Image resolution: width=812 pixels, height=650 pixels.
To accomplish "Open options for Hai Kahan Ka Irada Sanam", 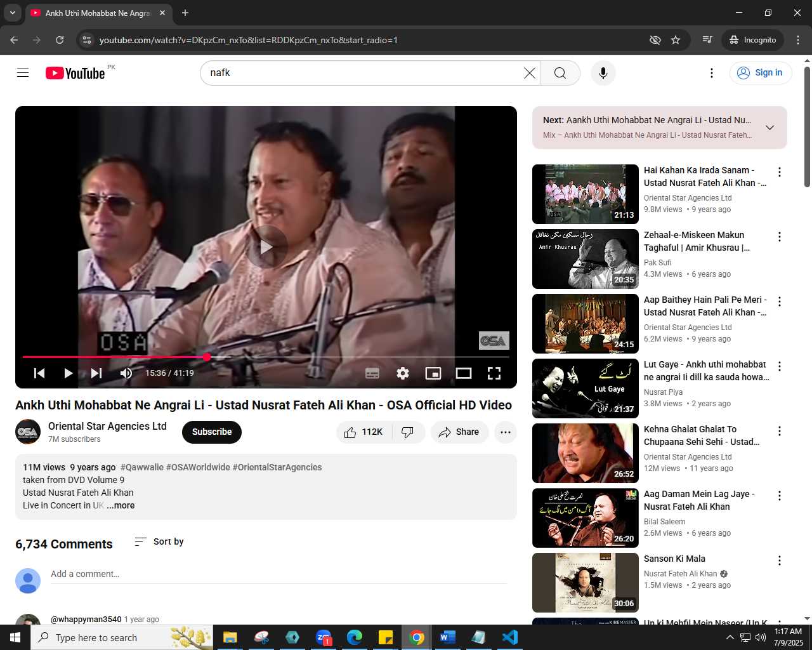I will 780,172.
